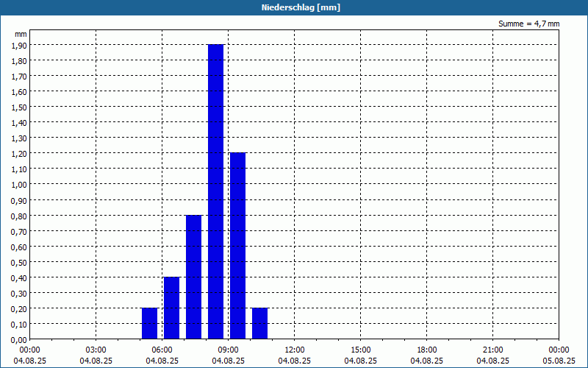Click the 21:00 time axis label
This screenshot has height=368, width=588.
492,350
